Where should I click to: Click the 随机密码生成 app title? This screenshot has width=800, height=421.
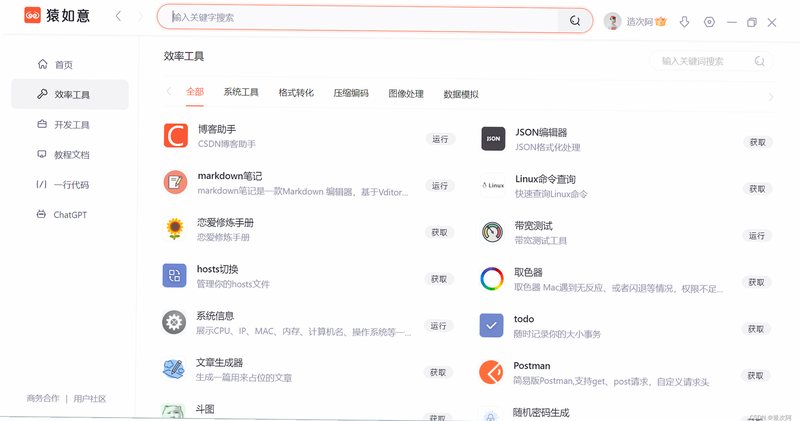tap(541, 412)
